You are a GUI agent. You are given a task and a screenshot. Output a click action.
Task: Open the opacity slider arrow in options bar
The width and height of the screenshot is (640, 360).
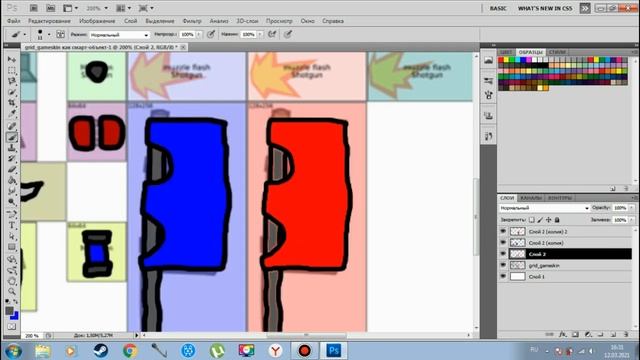[199, 35]
